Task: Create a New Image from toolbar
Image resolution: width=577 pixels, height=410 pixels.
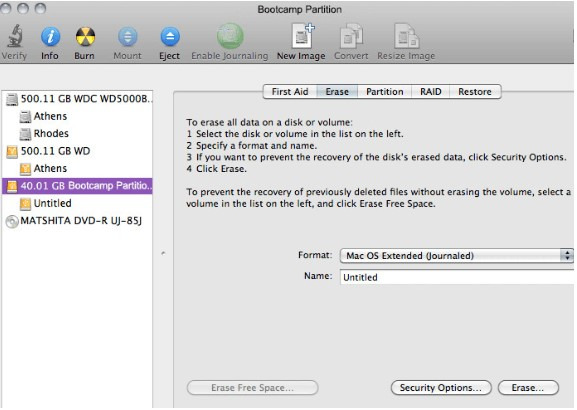Action: pos(302,36)
